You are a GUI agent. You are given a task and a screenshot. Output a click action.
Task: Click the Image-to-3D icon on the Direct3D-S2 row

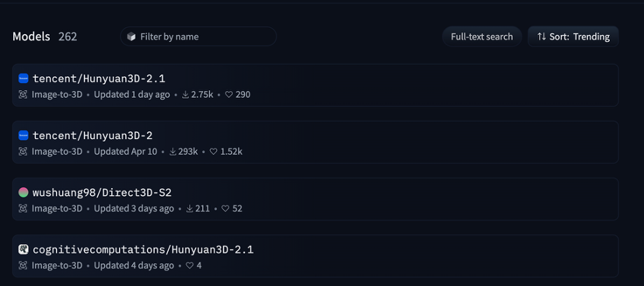point(23,209)
